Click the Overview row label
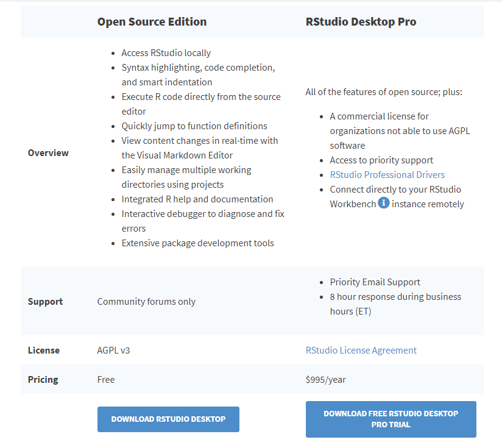This screenshot has width=502, height=448. click(48, 153)
